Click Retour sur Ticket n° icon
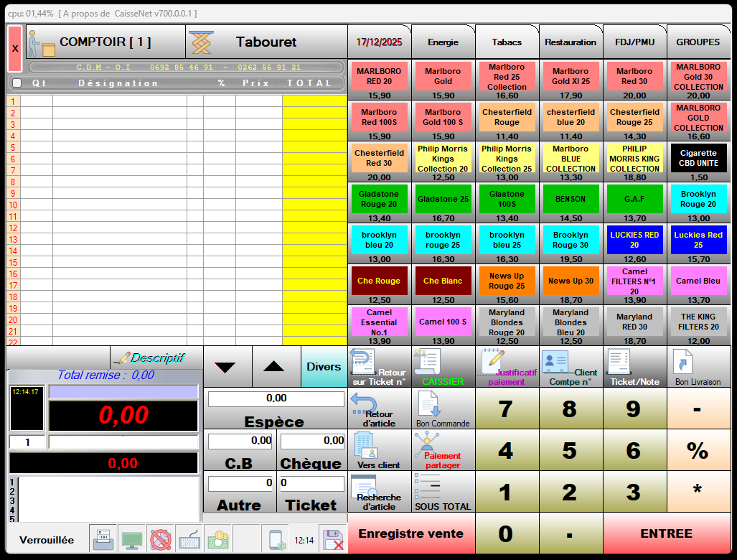The width and height of the screenshot is (737, 560). [x=380, y=367]
